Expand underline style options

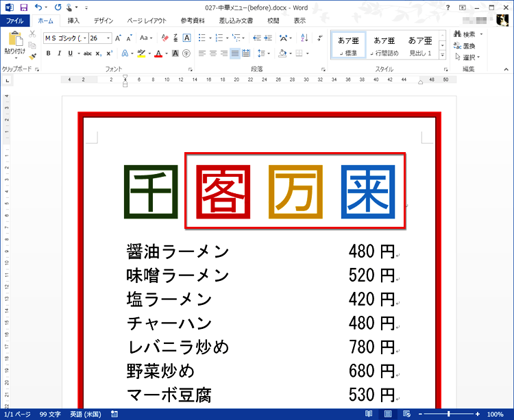[79, 53]
